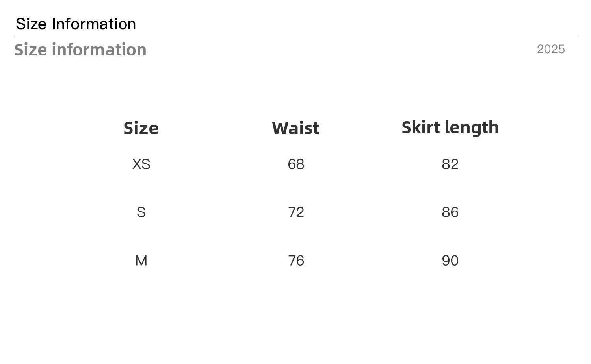
Task: Click the word "length" in the column header
Action: point(472,127)
